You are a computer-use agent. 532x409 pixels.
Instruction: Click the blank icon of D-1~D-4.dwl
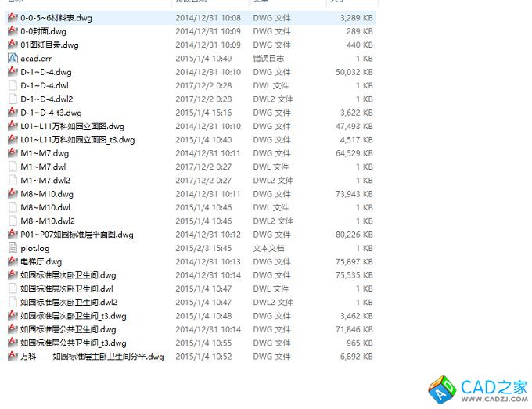click(x=13, y=85)
